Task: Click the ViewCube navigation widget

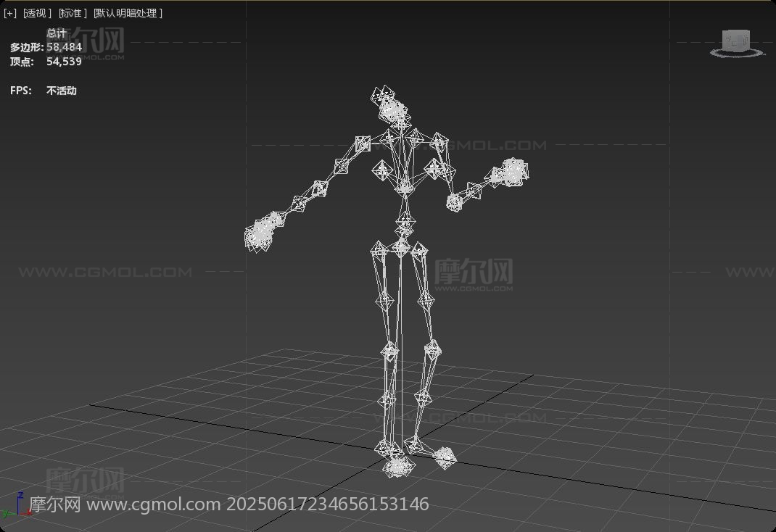Action: click(736, 43)
